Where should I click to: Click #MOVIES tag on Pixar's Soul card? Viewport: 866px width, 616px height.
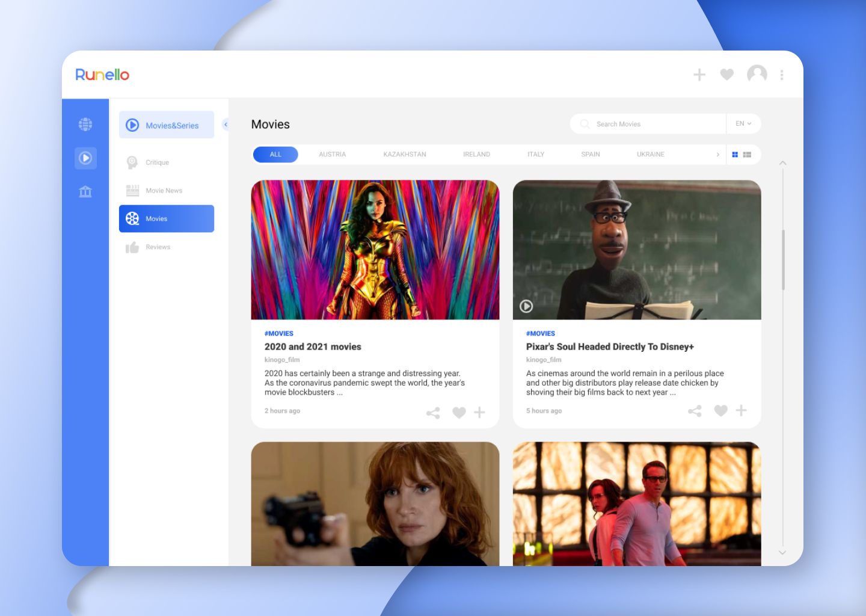pos(541,333)
